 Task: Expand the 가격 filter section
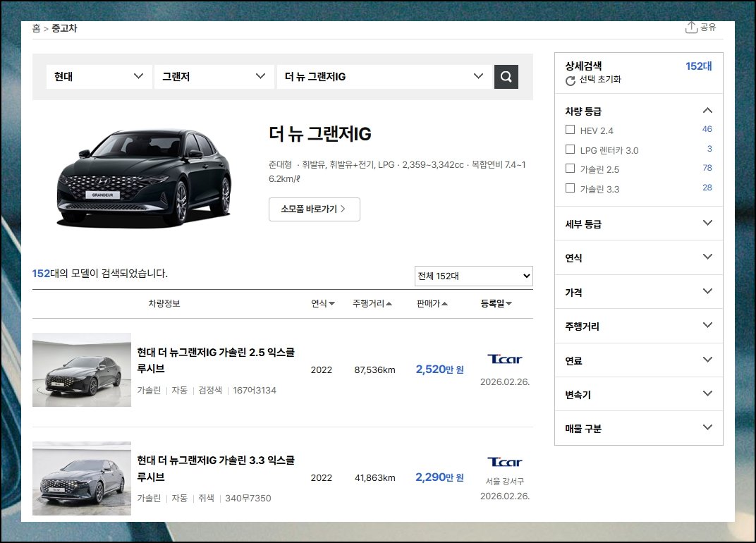click(638, 292)
